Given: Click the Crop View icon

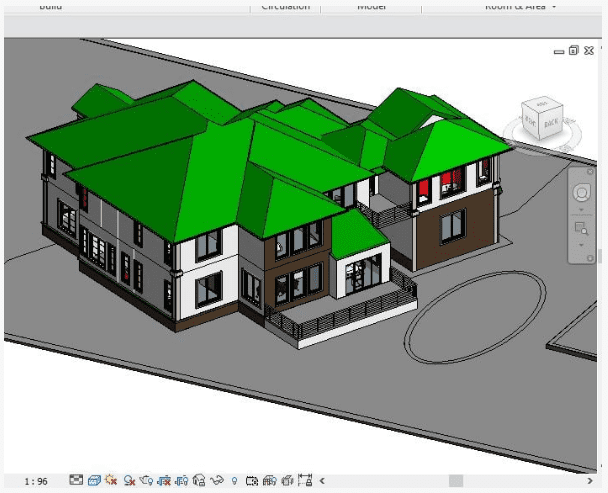Looking at the screenshot, I should (165, 481).
